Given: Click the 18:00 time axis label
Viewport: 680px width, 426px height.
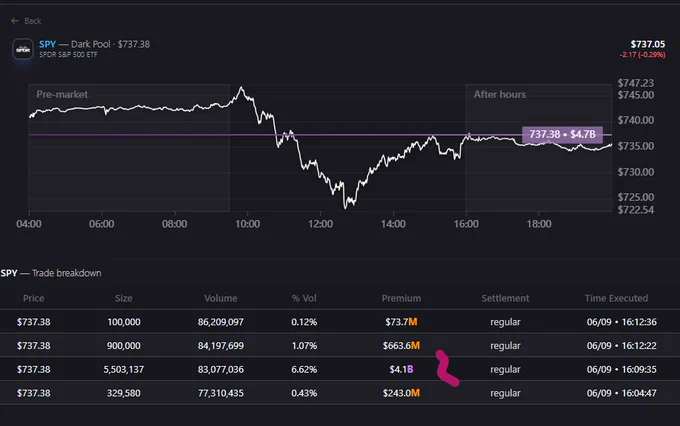Looking at the screenshot, I should click(539, 224).
